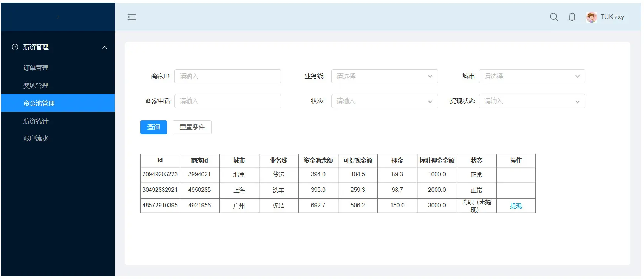Select the active 资金池管理 menu item

coord(39,103)
